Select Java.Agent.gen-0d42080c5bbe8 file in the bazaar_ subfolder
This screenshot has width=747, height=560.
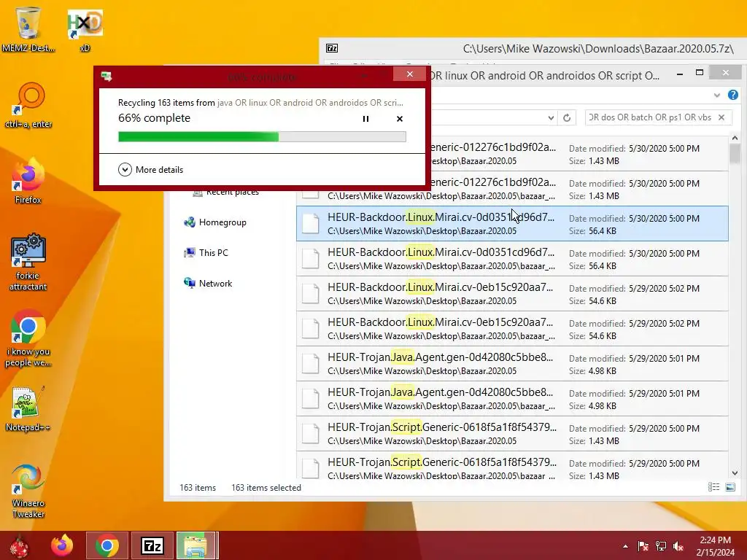coord(512,399)
